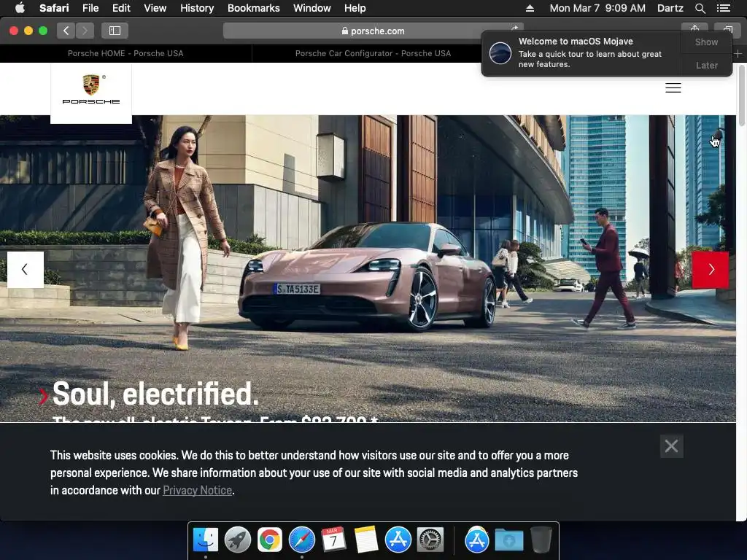Open the Bookmarks menu
Viewport: 747px width, 560px height.
[x=253, y=8]
